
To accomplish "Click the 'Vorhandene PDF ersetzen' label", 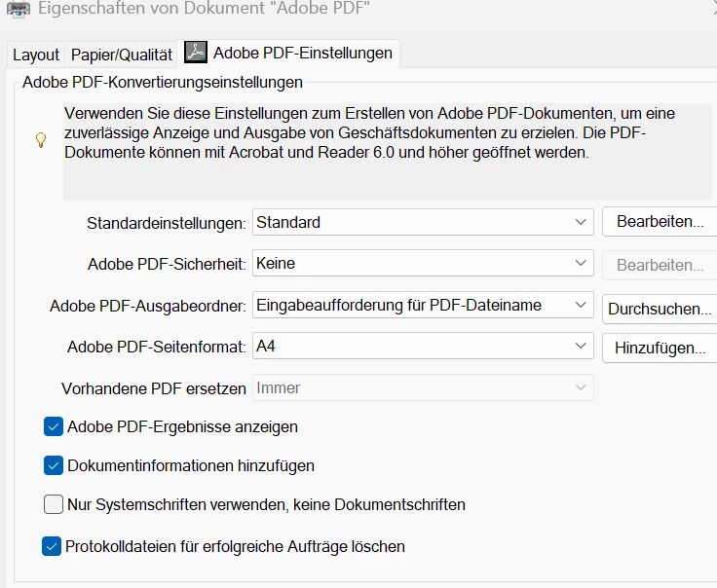I will (154, 388).
